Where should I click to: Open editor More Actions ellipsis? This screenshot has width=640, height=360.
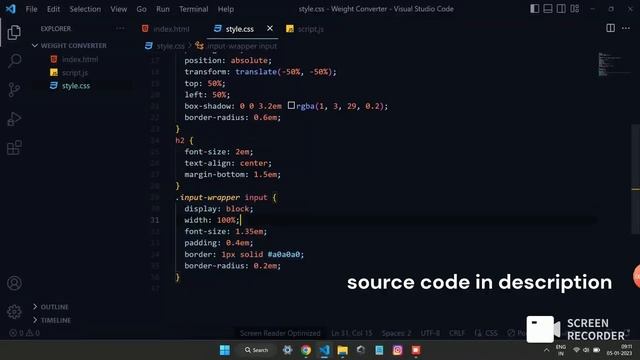click(626, 28)
